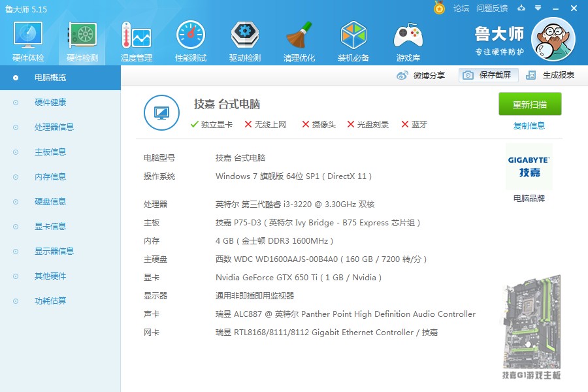This screenshot has width=588, height=392.
Task: Click the 生成报表 generate report button
Action: click(x=550, y=75)
